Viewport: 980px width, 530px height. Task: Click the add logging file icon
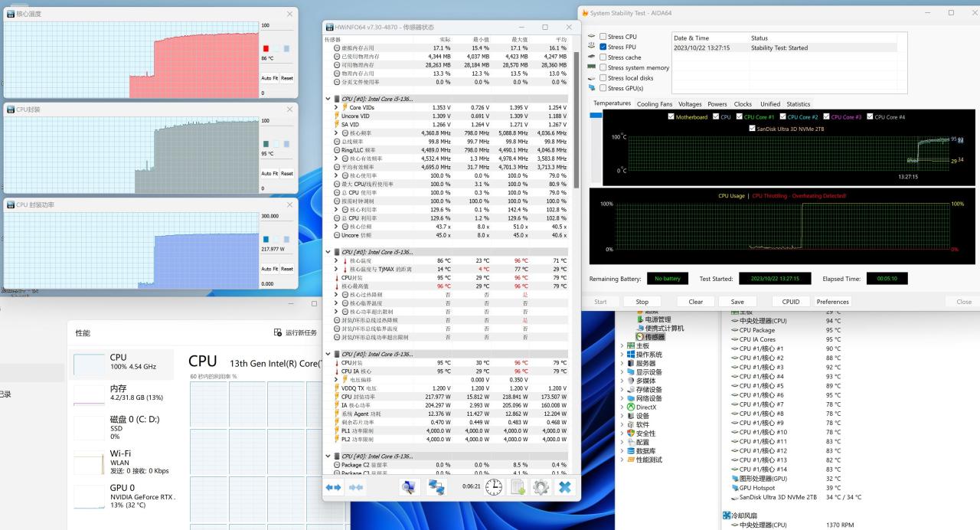coord(518,487)
